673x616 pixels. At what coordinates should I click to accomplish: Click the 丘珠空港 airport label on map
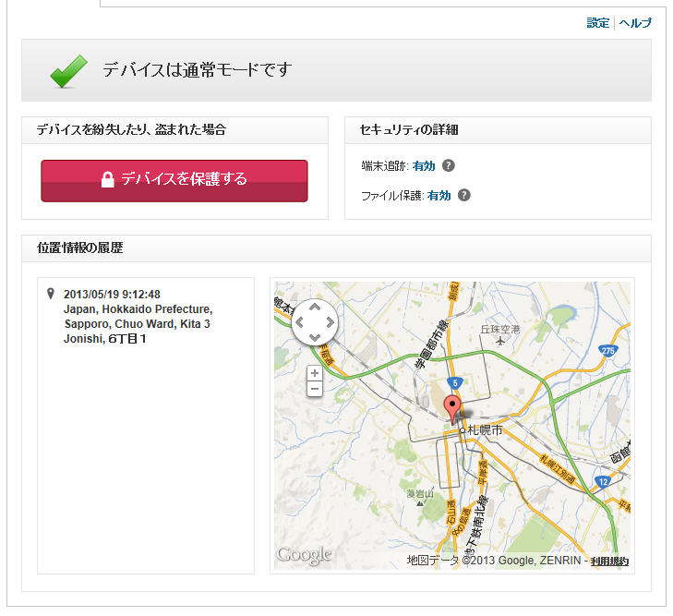point(500,330)
